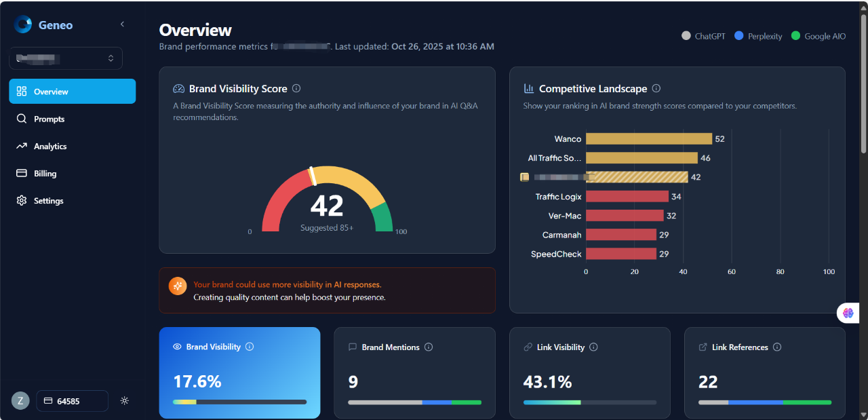868x420 pixels.
Task: Click the Link Visibility info icon
Action: pyautogui.click(x=593, y=347)
